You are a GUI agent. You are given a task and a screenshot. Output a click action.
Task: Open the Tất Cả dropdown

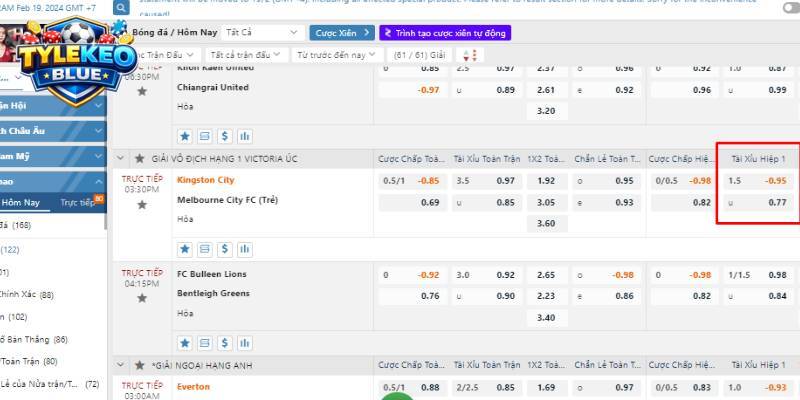pyautogui.click(x=258, y=32)
